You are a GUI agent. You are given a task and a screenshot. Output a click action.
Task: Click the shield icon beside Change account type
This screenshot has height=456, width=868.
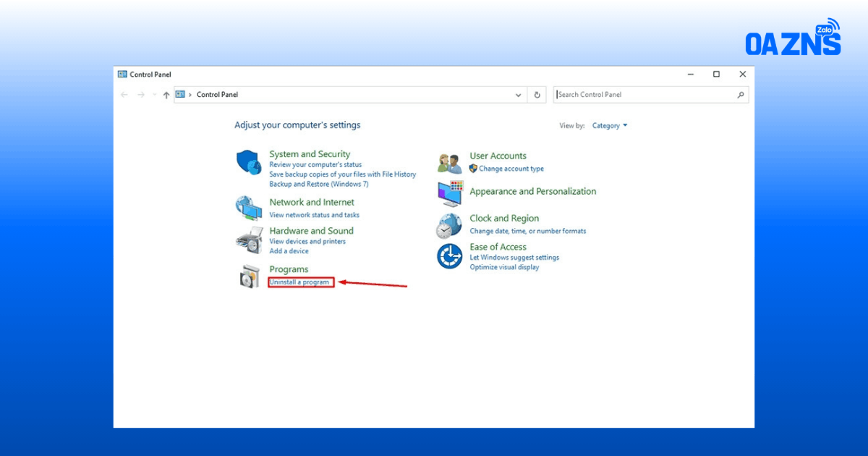[473, 169]
